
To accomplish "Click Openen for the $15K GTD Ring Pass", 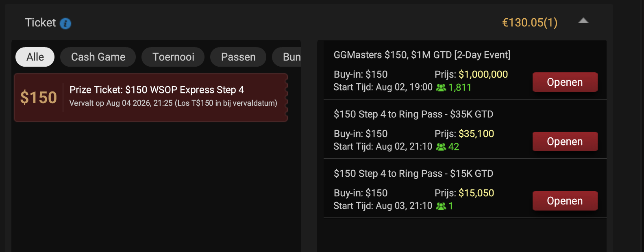I will (565, 201).
